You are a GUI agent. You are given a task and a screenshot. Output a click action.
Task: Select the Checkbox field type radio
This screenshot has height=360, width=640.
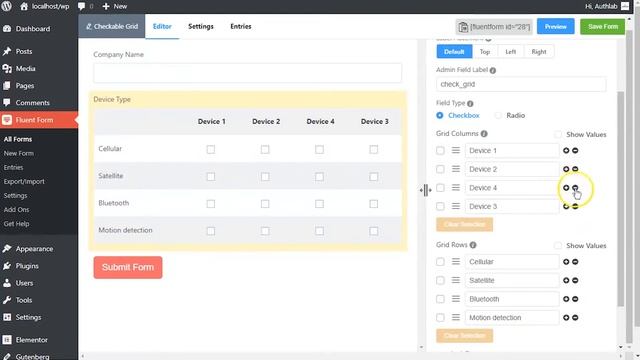(440, 116)
